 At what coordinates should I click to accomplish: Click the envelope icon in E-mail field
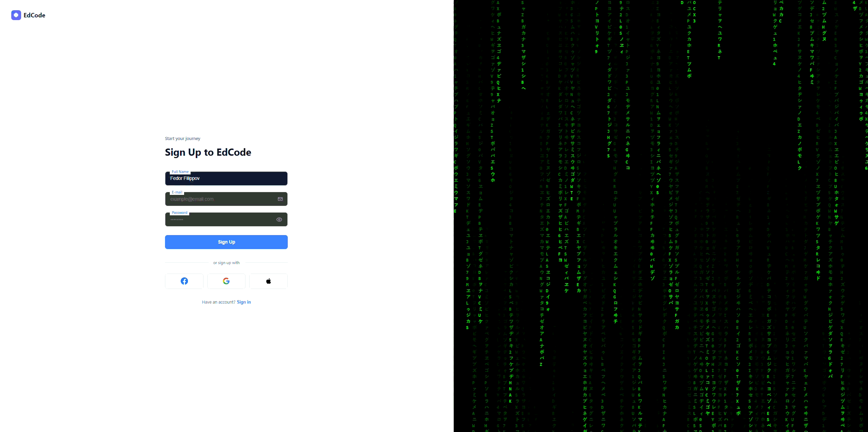coord(280,199)
